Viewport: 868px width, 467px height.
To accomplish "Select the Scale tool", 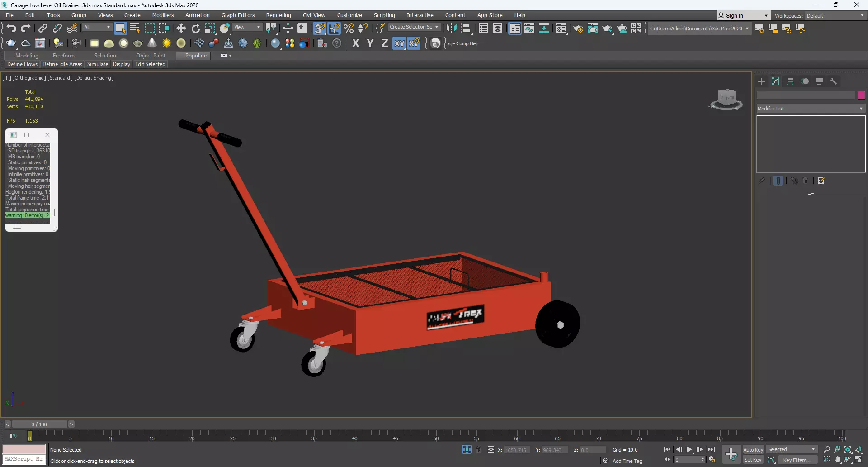I will [210, 29].
